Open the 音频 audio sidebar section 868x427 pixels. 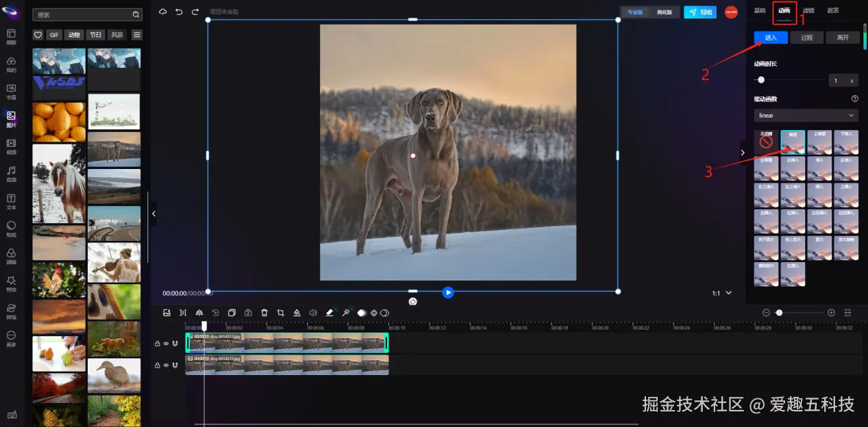(x=11, y=174)
